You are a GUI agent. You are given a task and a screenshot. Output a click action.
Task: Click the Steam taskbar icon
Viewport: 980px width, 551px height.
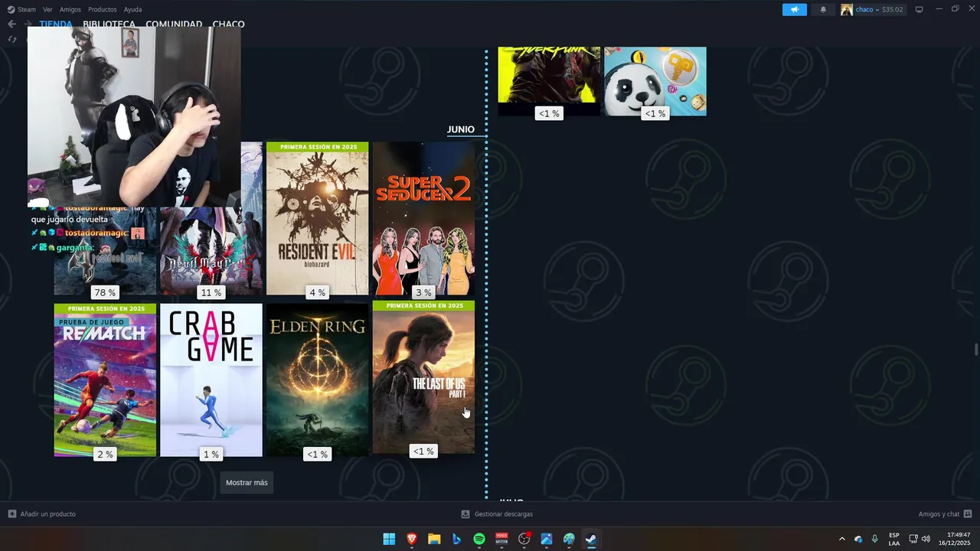591,539
